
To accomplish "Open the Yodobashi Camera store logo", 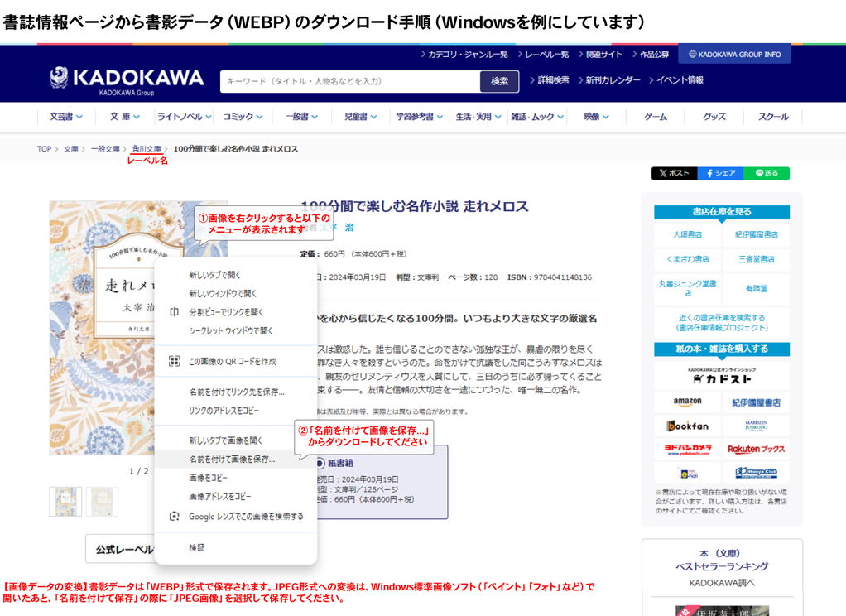I will click(x=687, y=450).
